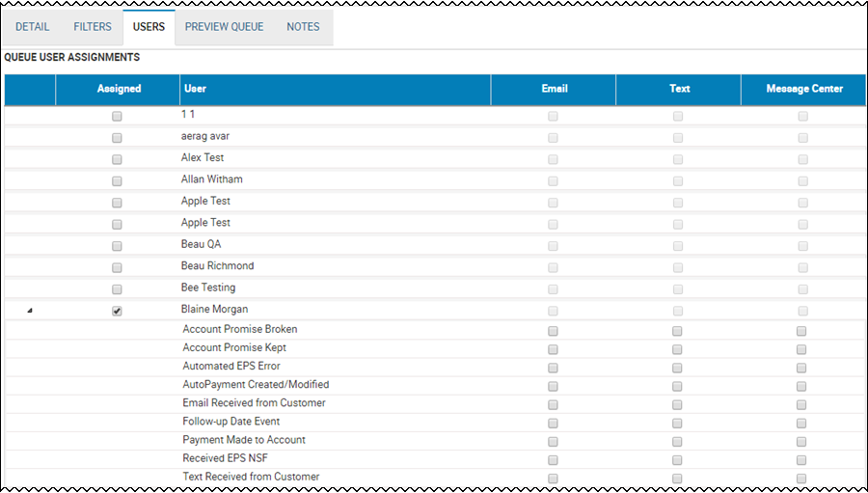Check Email for Payment Made to Account
Viewport: 868px width, 493px height.
pyautogui.click(x=553, y=442)
